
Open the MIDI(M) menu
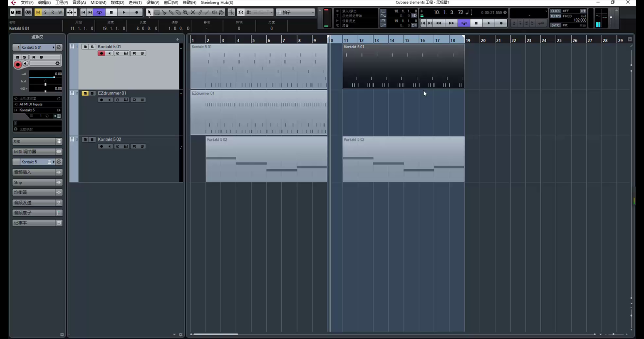pos(98,3)
